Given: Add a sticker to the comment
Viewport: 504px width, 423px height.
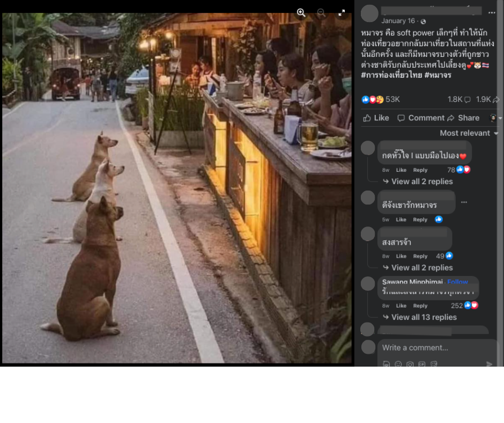Looking at the screenshot, I should coord(434,364).
